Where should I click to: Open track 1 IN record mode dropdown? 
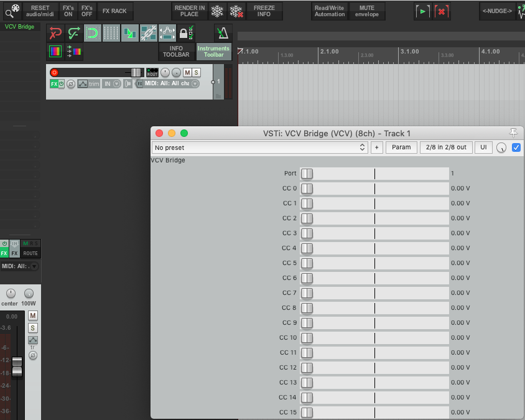pos(112,84)
